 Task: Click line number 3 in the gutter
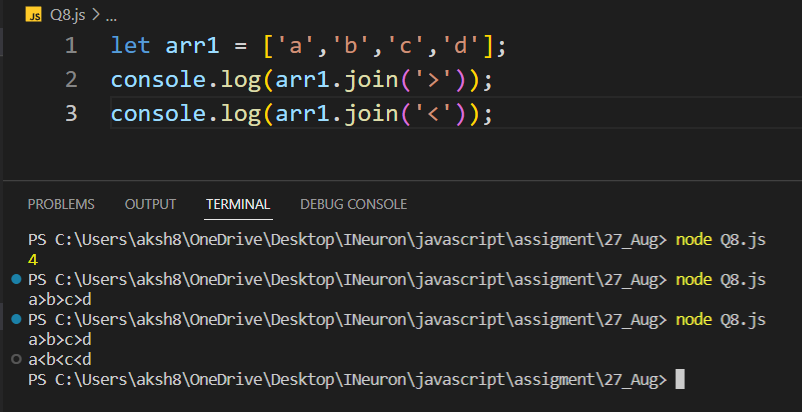coord(71,113)
